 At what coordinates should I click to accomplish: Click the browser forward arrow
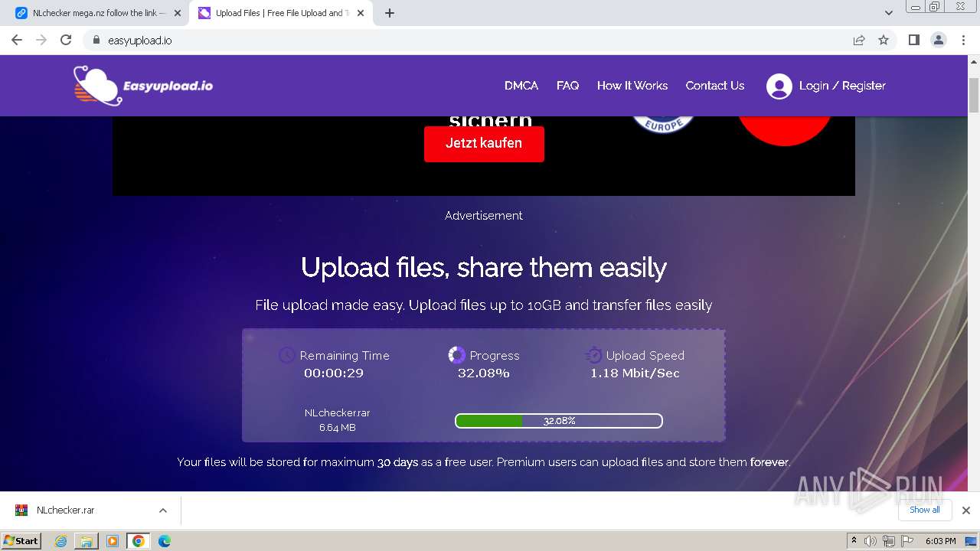tap(41, 40)
